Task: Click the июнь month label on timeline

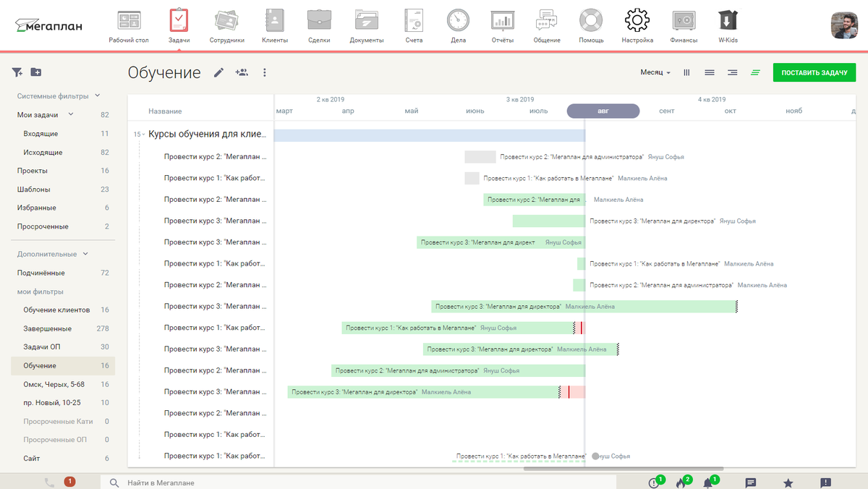Action: click(475, 111)
